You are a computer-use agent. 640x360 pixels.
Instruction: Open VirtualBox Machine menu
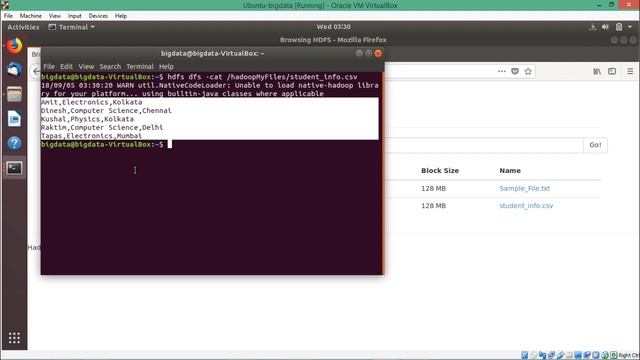31,16
